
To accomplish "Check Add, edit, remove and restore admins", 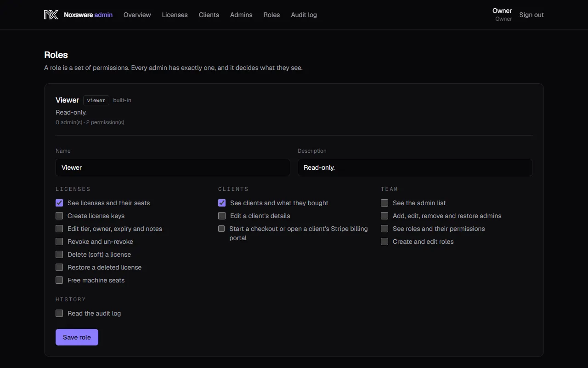I will [x=384, y=216].
